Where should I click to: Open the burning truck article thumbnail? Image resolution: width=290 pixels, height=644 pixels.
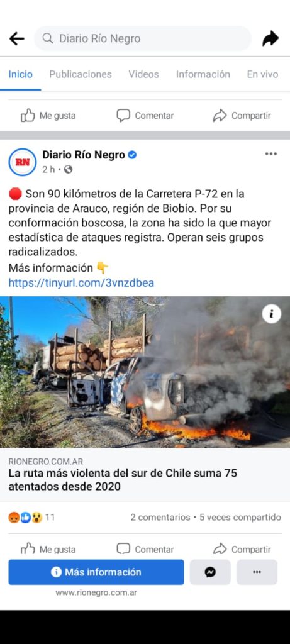pyautogui.click(x=145, y=372)
